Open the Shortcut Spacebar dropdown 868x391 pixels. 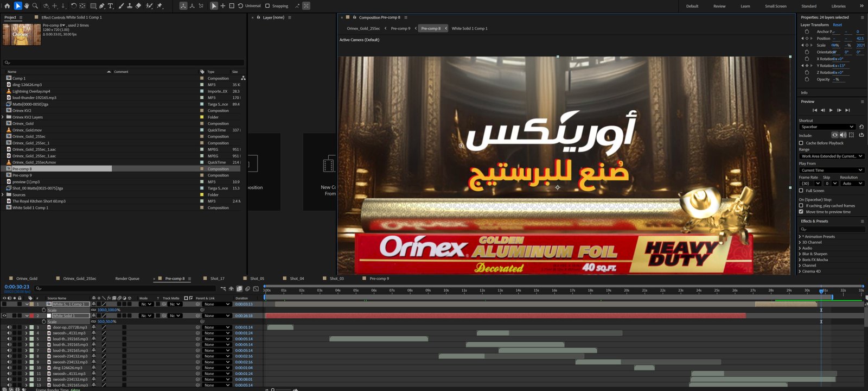click(x=827, y=127)
